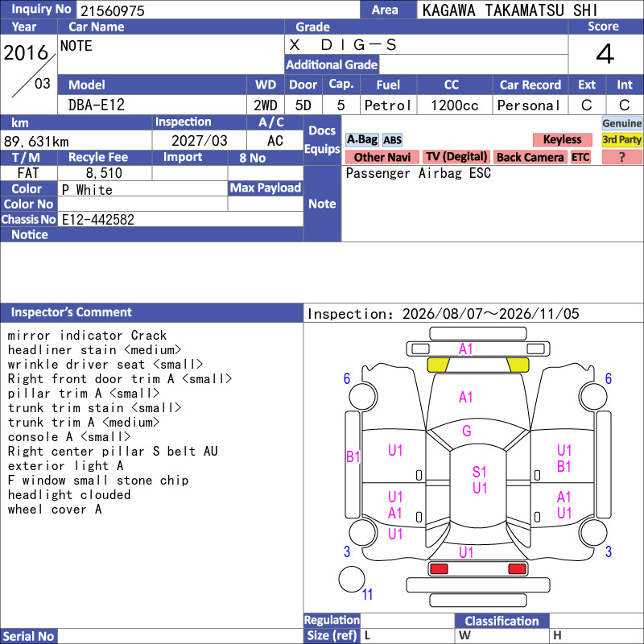
Task: Click the spare tire circle in diagram
Action: 352,579
